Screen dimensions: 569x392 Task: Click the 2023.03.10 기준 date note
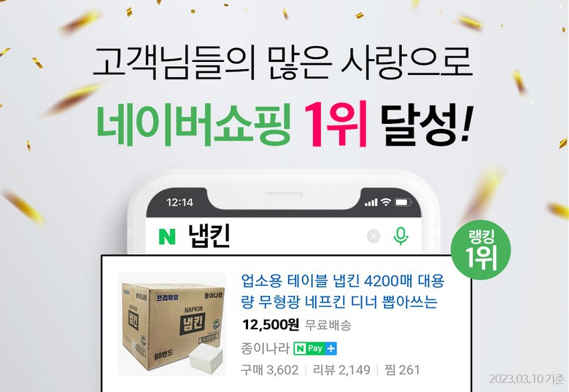(526, 379)
